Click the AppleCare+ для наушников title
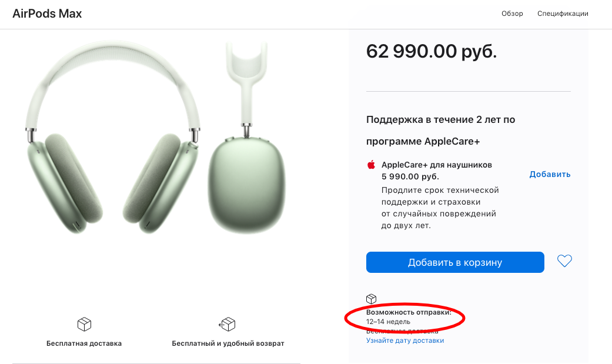Screen dimensions: 612x364 tap(437, 165)
